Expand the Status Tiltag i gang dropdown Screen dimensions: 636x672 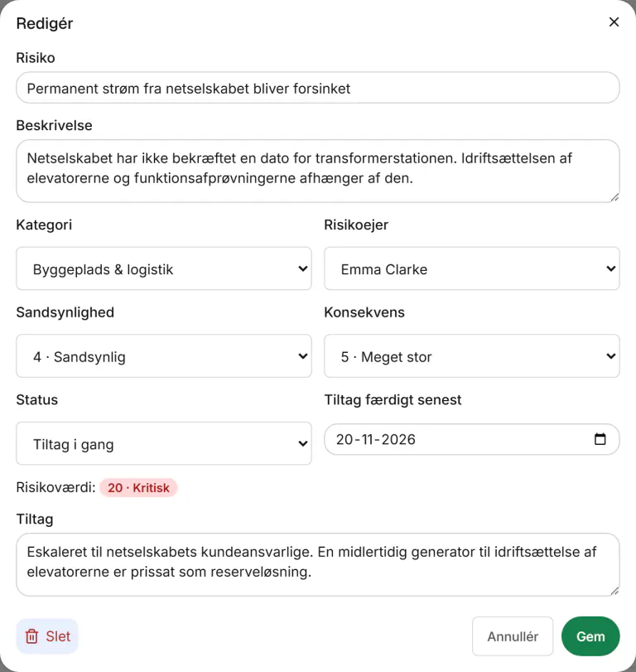164,443
